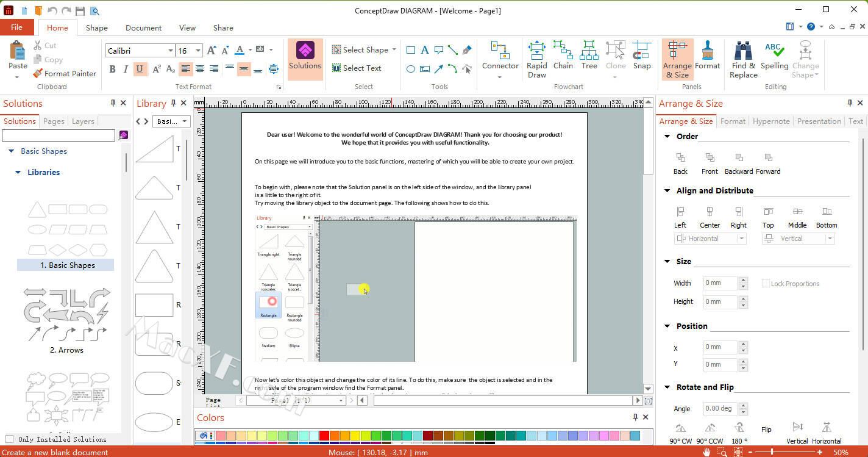Image resolution: width=868 pixels, height=457 pixels.
Task: Open Find & Replace
Action: [743, 59]
